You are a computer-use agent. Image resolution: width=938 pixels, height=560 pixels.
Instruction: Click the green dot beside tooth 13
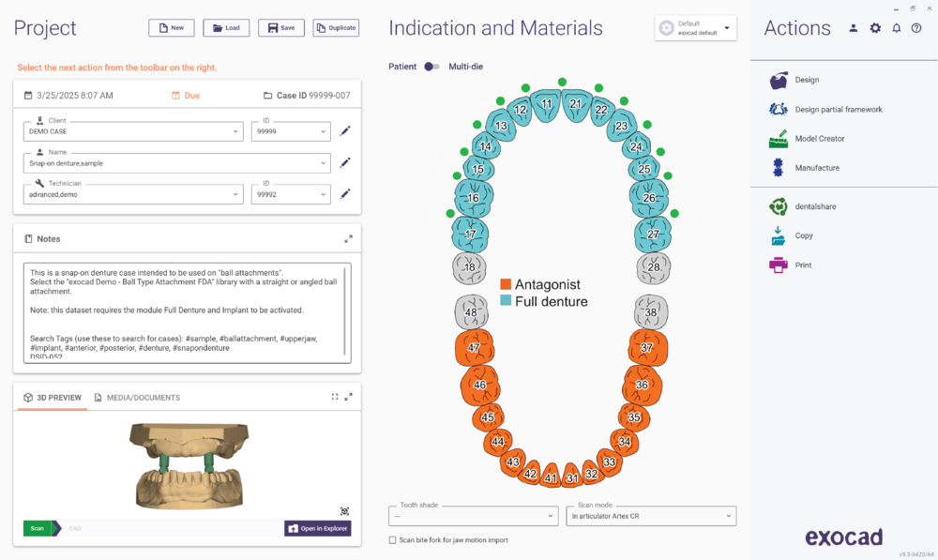pyautogui.click(x=477, y=125)
